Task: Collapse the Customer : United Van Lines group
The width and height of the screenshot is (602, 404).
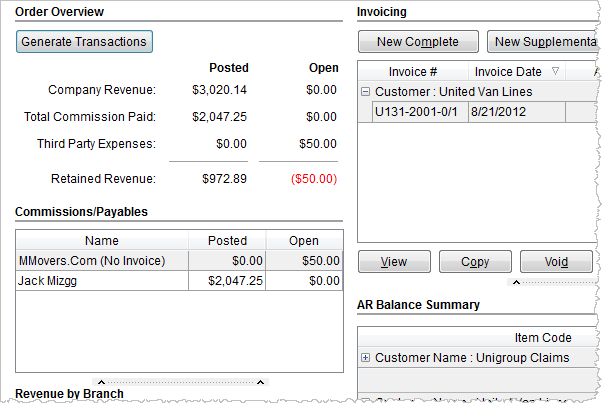Action: pos(365,92)
